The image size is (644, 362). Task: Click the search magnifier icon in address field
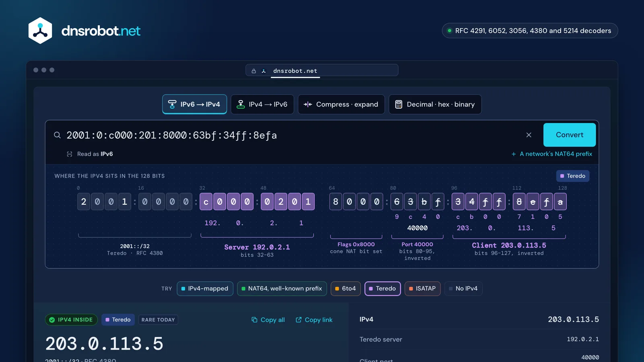(58, 135)
